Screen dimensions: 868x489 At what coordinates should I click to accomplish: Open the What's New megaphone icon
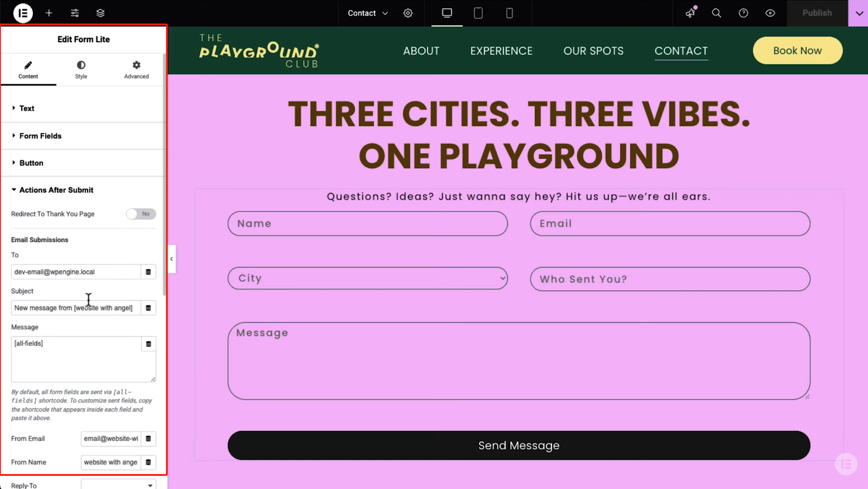(x=690, y=13)
